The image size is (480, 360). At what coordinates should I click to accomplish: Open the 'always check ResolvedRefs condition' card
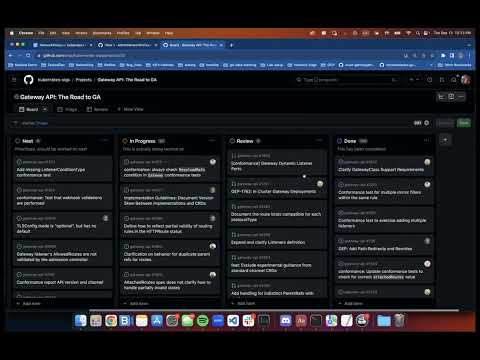pyautogui.click(x=170, y=169)
